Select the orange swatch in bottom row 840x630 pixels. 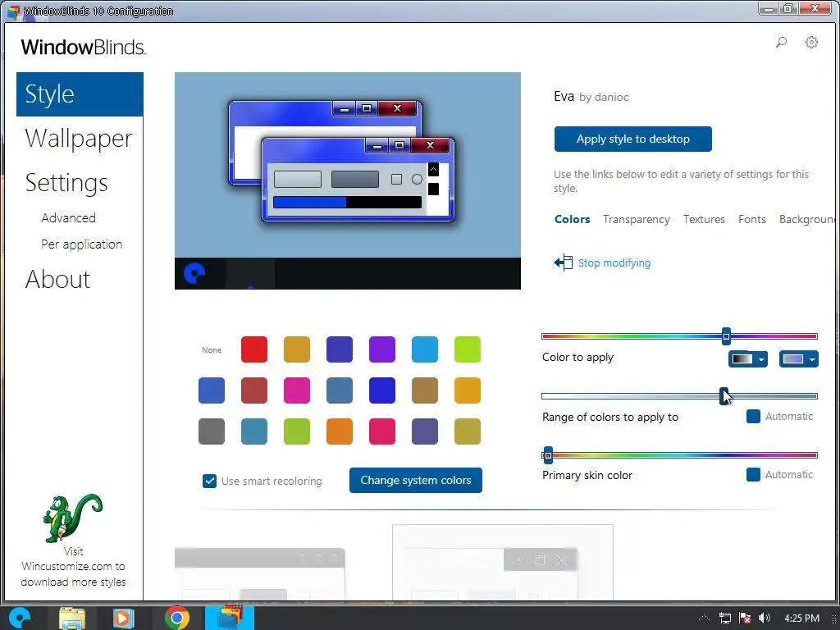click(340, 431)
